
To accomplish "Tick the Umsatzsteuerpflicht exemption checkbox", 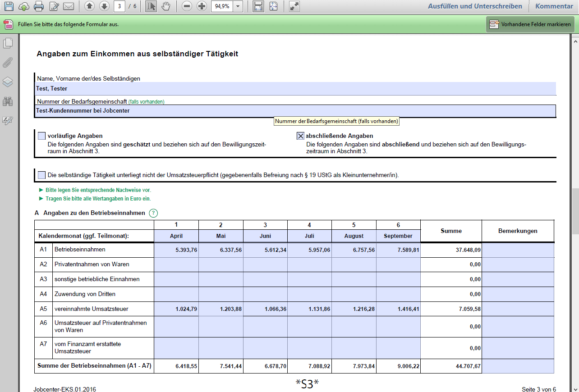I will 42,175.
